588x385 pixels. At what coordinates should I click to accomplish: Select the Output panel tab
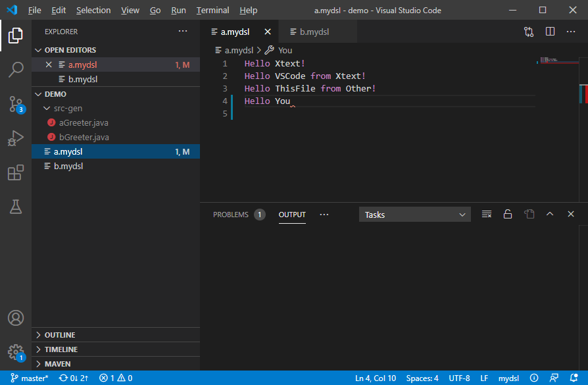(x=292, y=215)
